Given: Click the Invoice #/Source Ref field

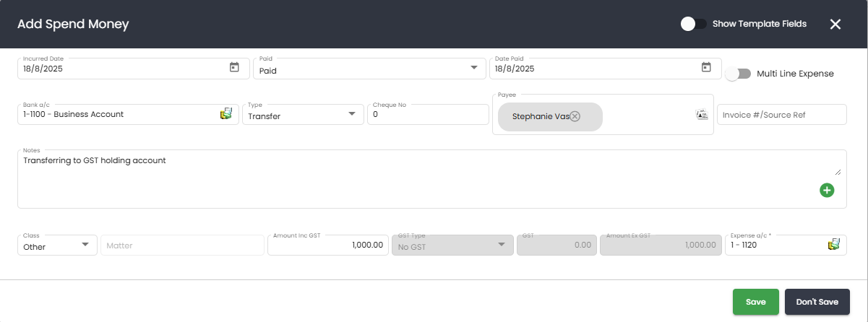Looking at the screenshot, I should click(x=781, y=114).
